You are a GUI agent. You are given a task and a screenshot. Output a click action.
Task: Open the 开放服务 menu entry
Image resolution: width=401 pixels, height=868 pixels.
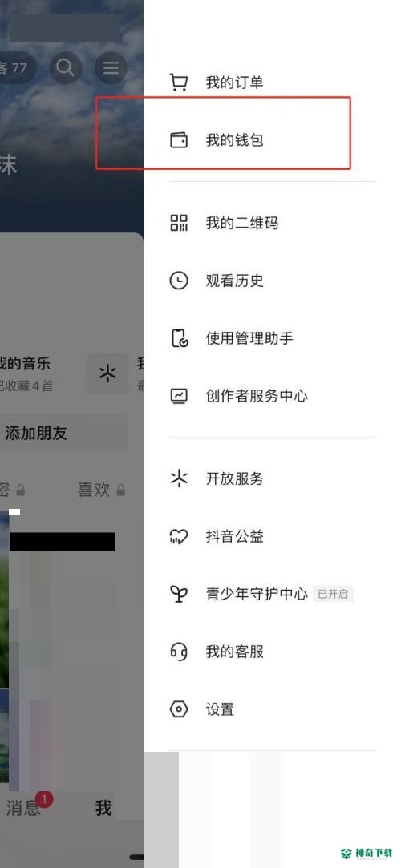pos(273,478)
